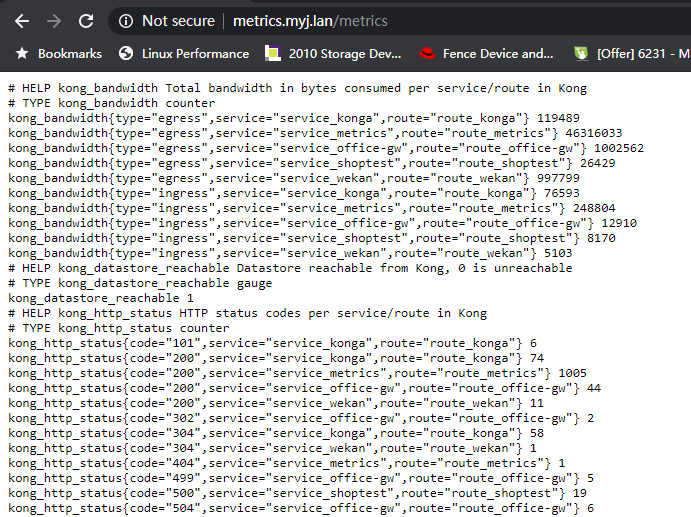Expand the Bookmarks folder label
691x517 pixels.
70,53
